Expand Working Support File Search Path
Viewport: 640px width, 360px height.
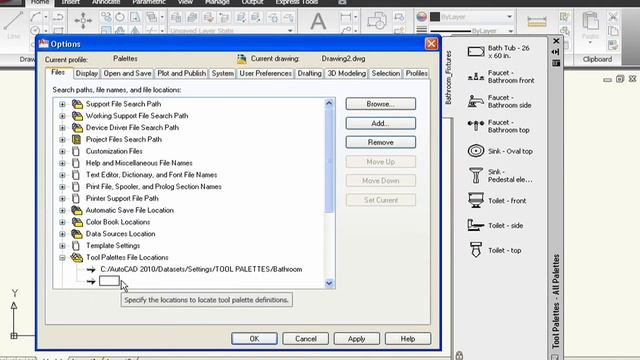[62, 116]
